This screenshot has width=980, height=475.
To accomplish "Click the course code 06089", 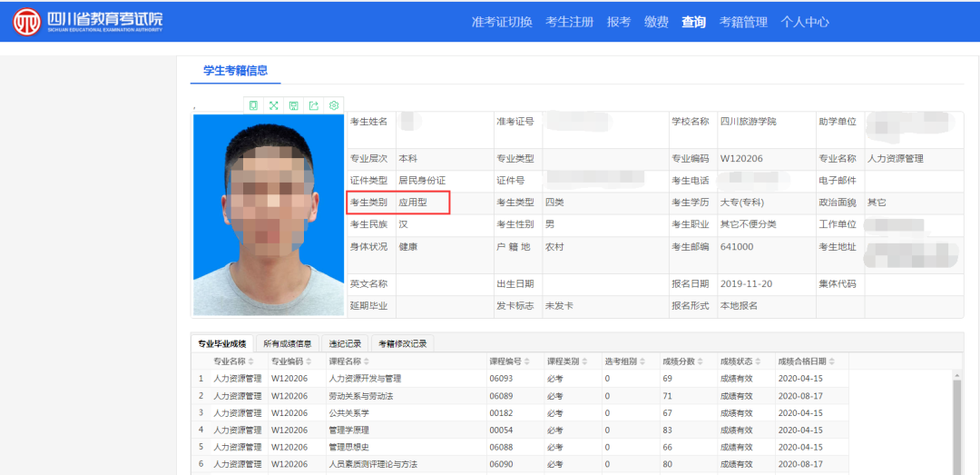I will (501, 396).
